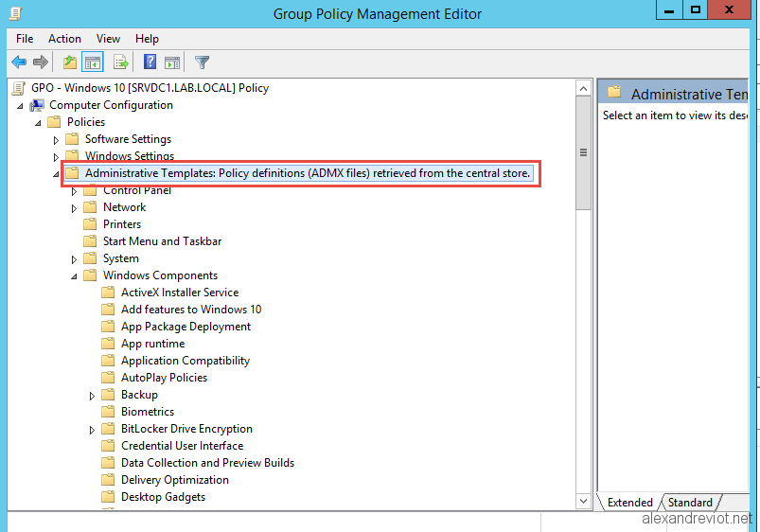Select Add features to Windows 10

click(191, 310)
